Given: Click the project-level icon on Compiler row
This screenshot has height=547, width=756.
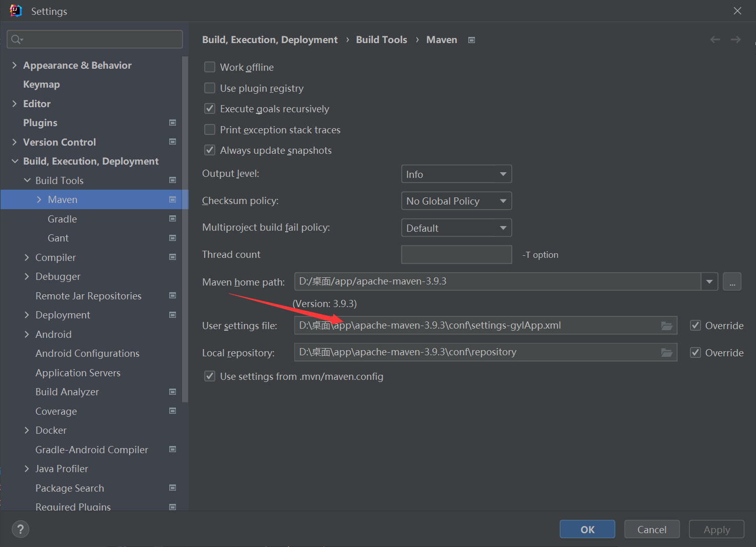Looking at the screenshot, I should (173, 257).
